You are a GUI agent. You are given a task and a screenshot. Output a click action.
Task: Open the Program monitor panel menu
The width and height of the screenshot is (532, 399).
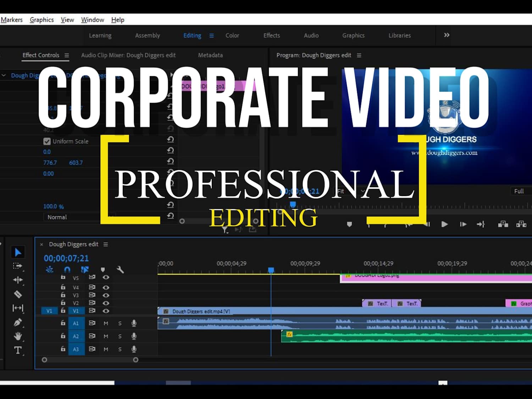point(359,55)
